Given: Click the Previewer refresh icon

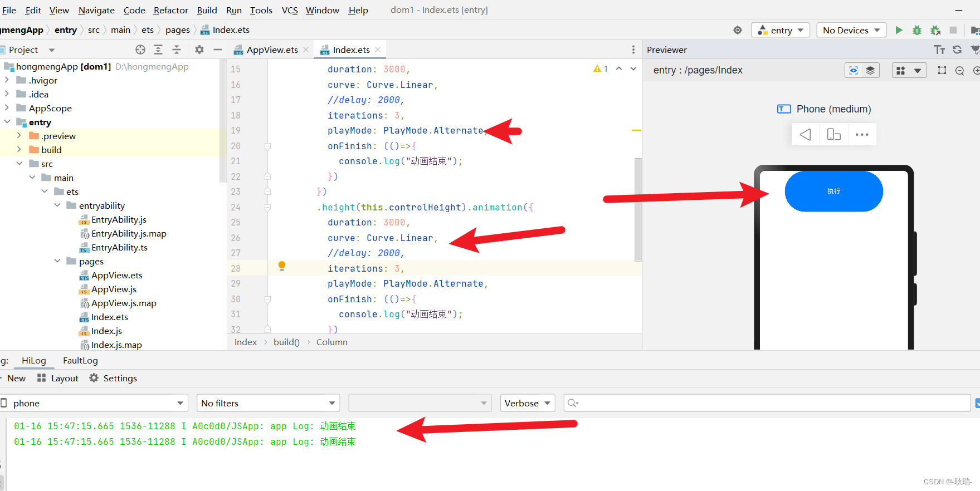Looking at the screenshot, I should [x=957, y=50].
